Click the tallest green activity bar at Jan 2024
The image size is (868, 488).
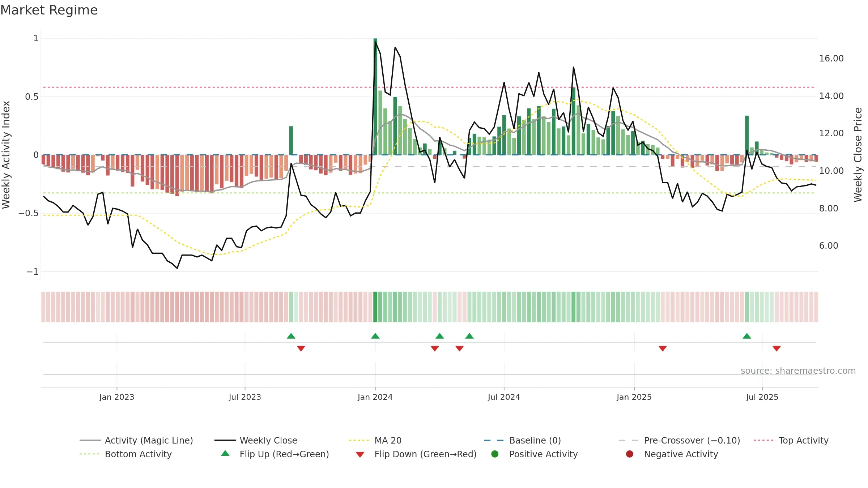point(375,97)
